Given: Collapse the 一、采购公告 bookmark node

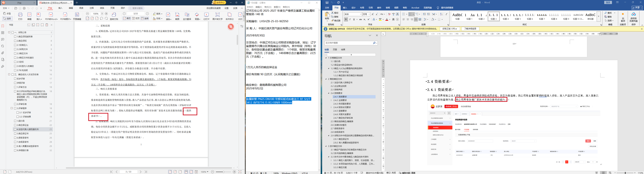Looking at the screenshot, I should pos(9,32).
